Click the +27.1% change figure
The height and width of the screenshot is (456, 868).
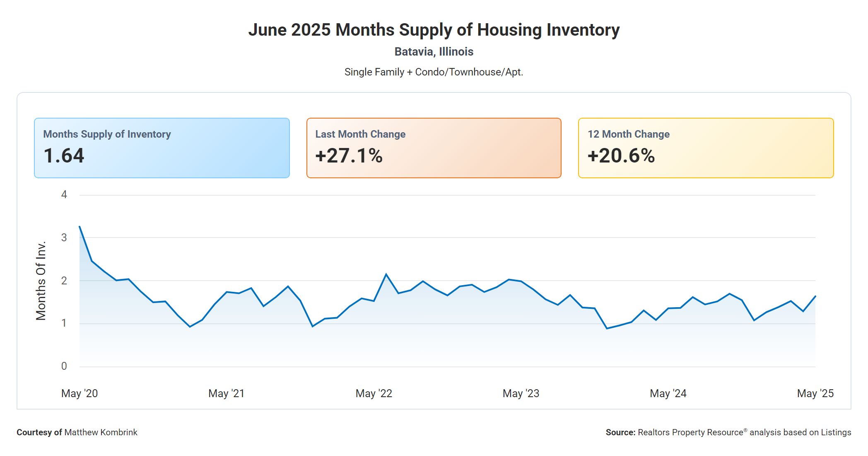[x=349, y=156]
